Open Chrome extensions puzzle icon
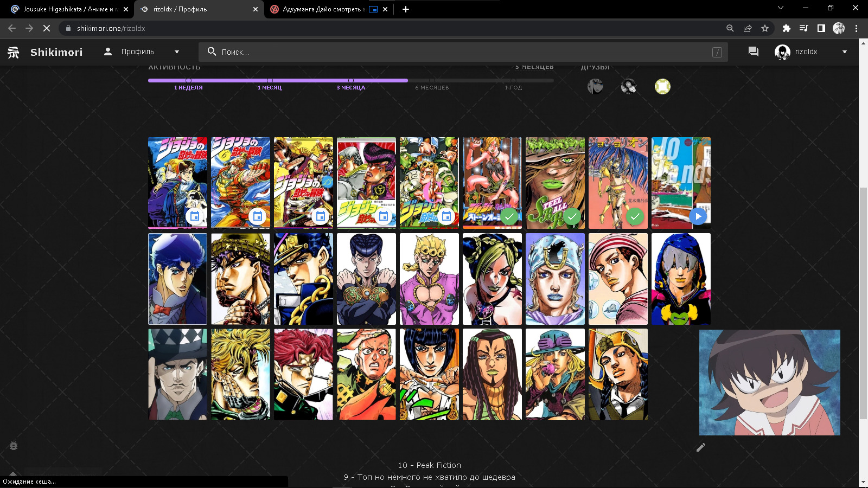 [786, 28]
